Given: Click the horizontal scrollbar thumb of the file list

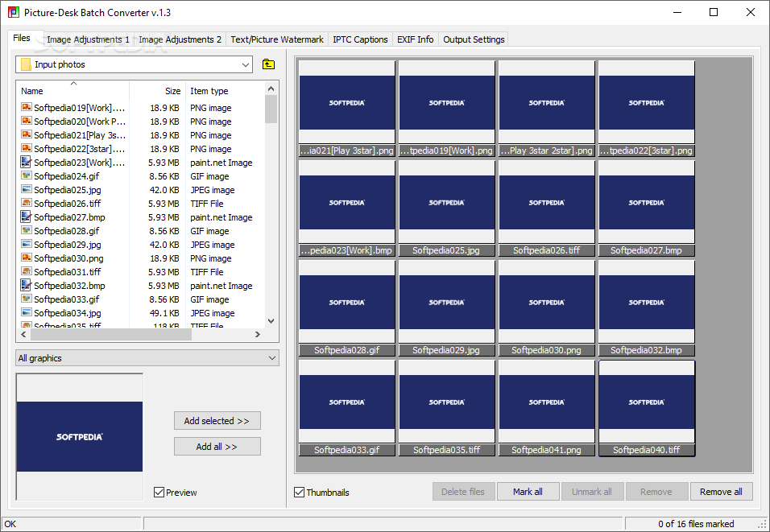Looking at the screenshot, I should click(111, 334).
